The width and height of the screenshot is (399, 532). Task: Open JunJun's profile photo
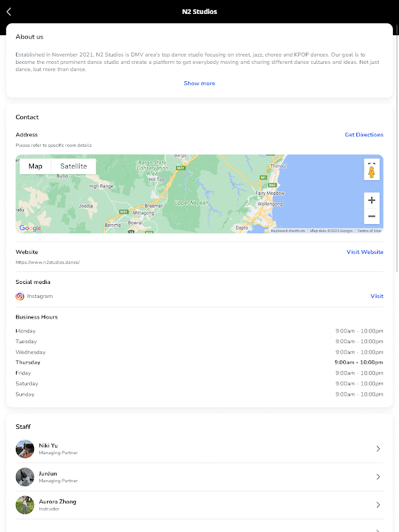[x=25, y=477]
